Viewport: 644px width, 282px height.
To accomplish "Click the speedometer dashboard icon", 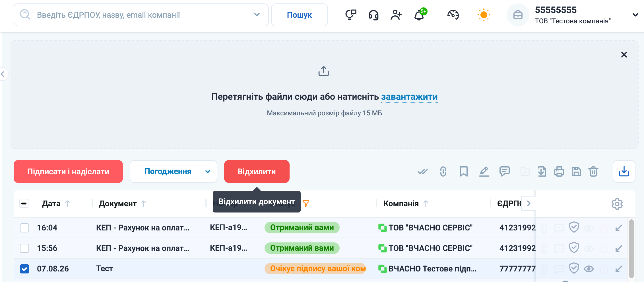I will tap(453, 15).
